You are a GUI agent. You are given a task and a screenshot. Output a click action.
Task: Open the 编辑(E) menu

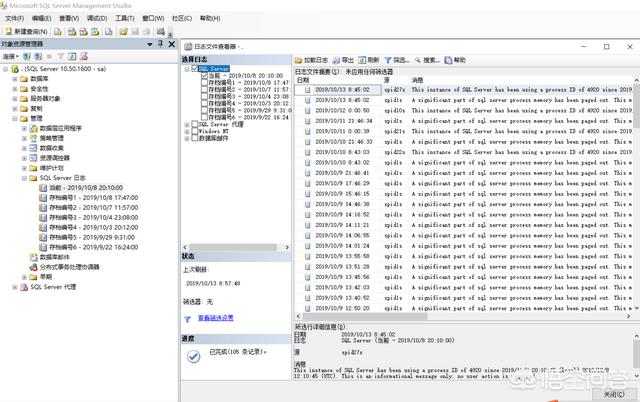pyautogui.click(x=41, y=18)
